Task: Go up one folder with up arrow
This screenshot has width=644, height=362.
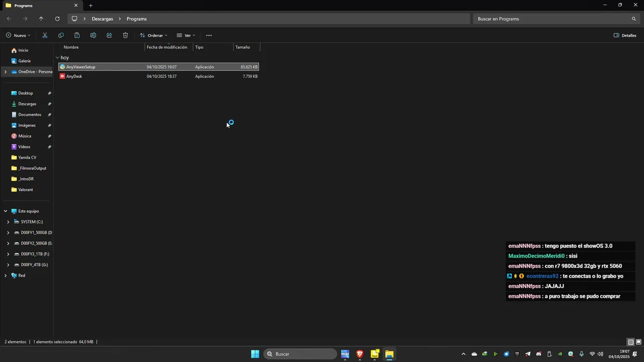Action: tap(41, 19)
